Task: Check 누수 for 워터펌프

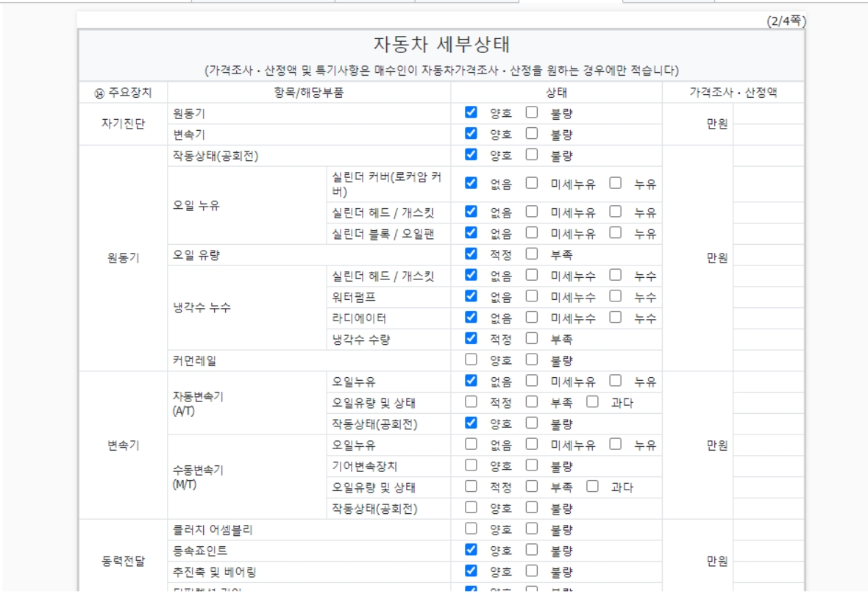Action: [615, 297]
